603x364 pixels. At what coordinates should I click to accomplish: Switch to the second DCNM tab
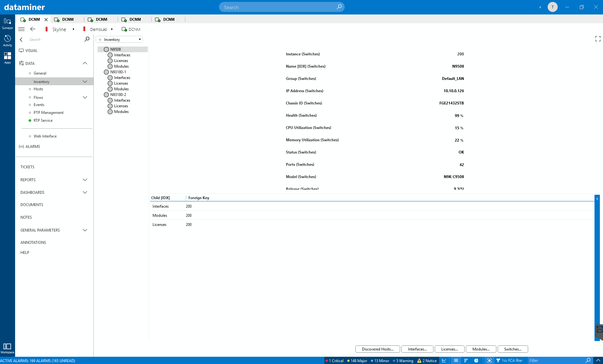click(67, 20)
